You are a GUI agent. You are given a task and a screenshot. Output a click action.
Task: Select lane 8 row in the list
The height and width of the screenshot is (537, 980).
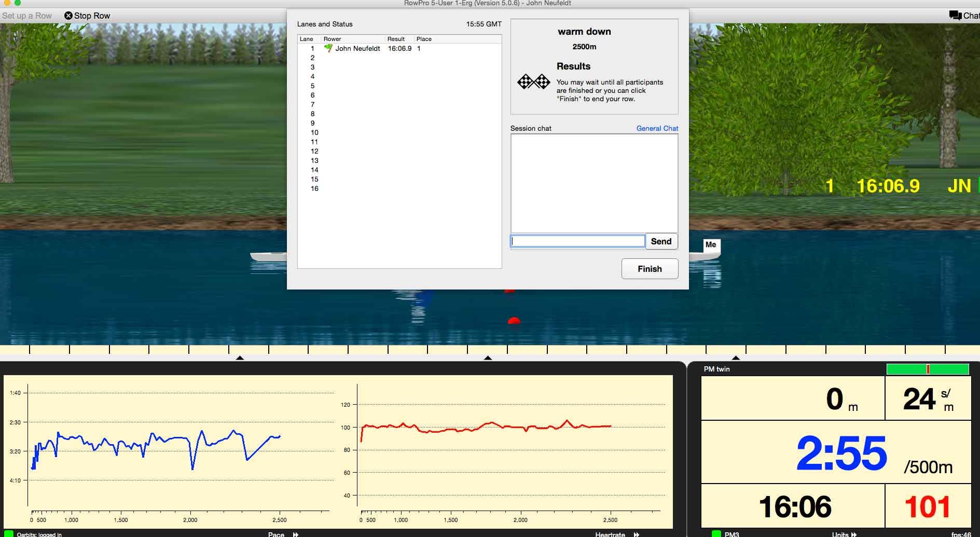coord(399,114)
